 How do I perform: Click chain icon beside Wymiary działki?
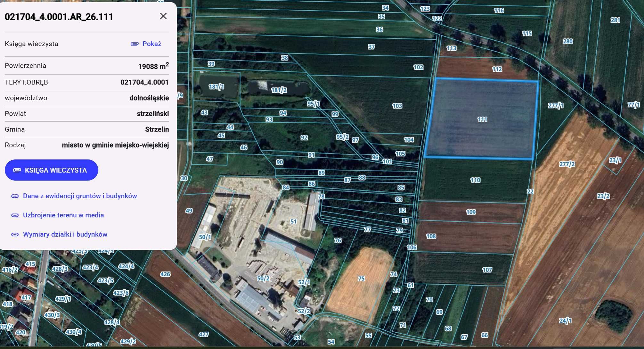click(15, 234)
